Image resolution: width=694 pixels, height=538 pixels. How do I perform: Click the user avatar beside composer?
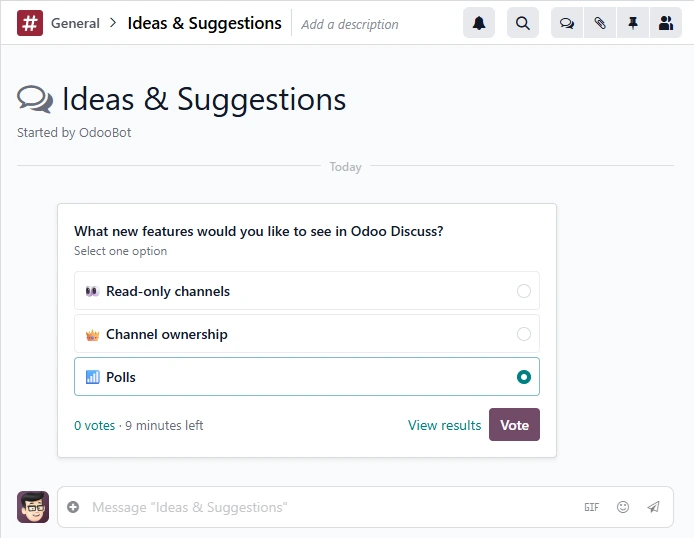click(x=33, y=507)
